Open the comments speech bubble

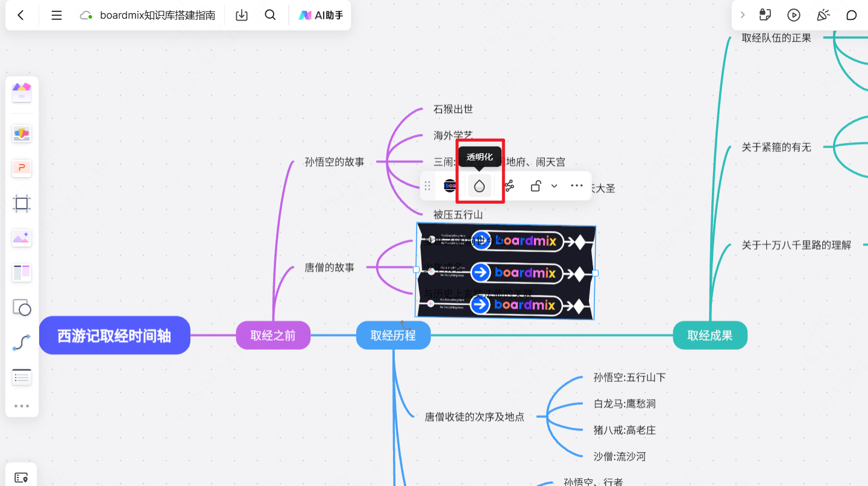852,15
